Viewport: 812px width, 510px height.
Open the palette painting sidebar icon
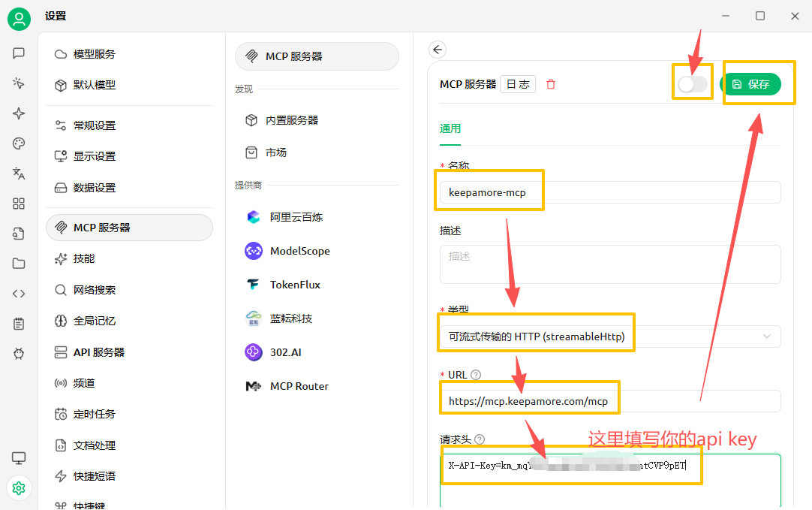pos(19,143)
